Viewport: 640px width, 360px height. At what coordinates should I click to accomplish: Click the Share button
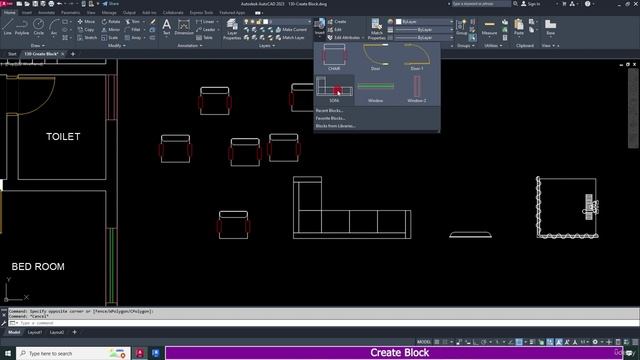coord(110,4)
